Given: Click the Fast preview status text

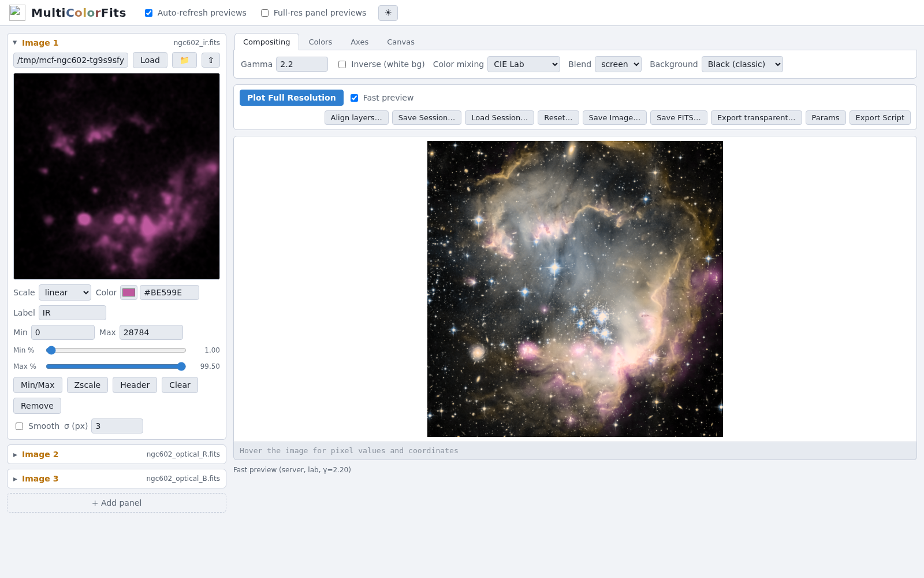Looking at the screenshot, I should [x=292, y=470].
